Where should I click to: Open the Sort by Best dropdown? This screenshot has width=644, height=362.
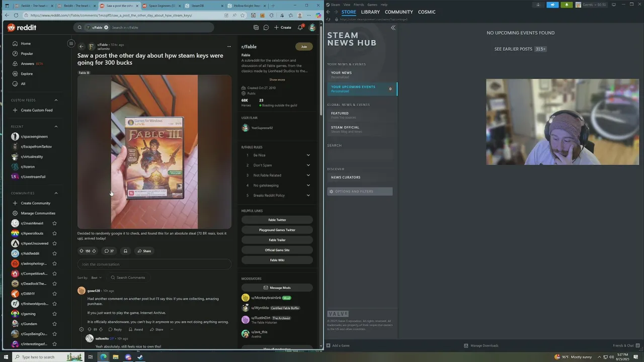click(x=96, y=278)
